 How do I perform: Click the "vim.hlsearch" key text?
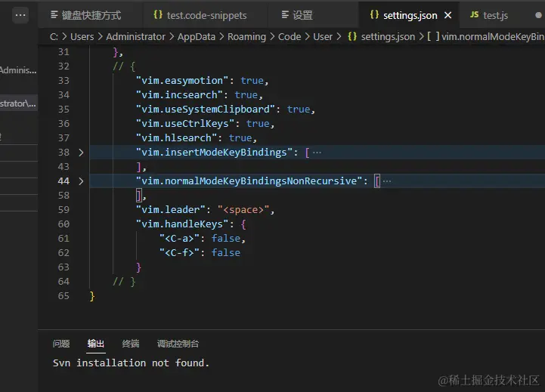(176, 138)
